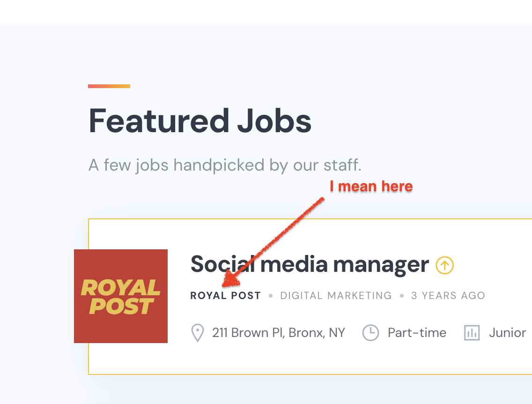Click the yellow up-arrow featured icon

445,265
